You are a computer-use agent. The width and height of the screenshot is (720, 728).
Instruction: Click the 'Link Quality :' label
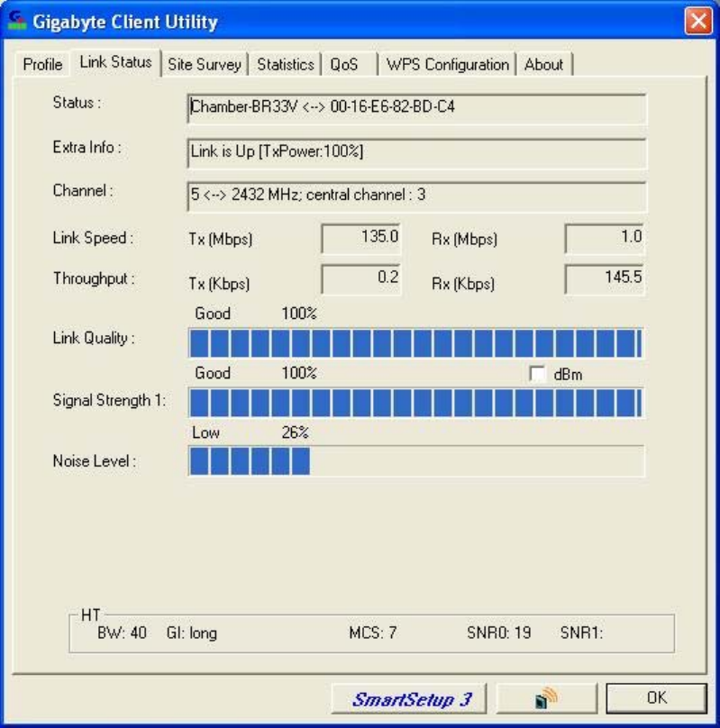click(x=94, y=339)
